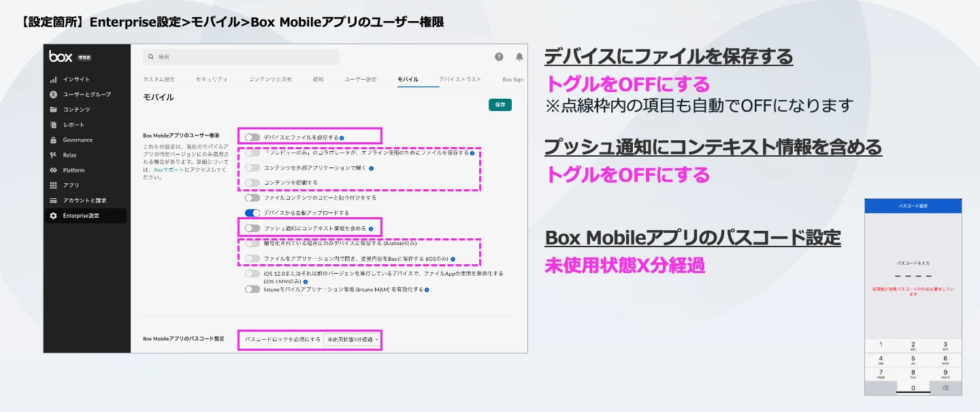Toggle プッシュ通知にコンテキスト情報を含める switch
The width and height of the screenshot is (980, 412).
[x=252, y=228]
